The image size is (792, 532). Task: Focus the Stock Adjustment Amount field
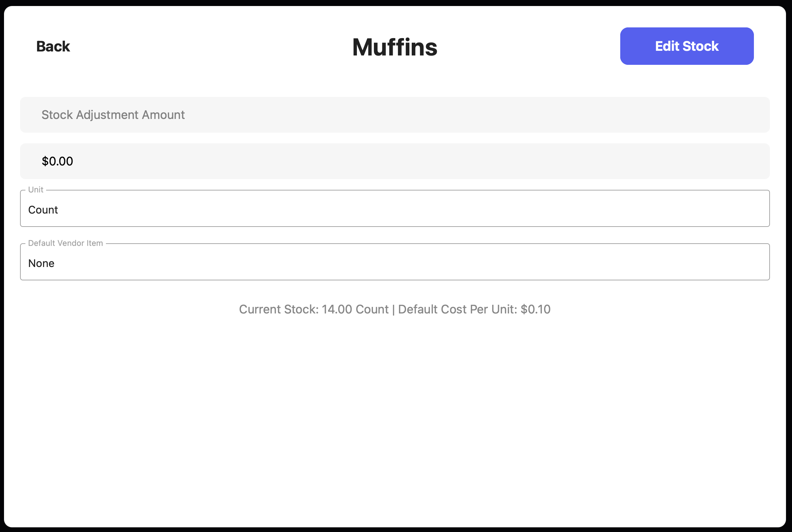(395, 115)
